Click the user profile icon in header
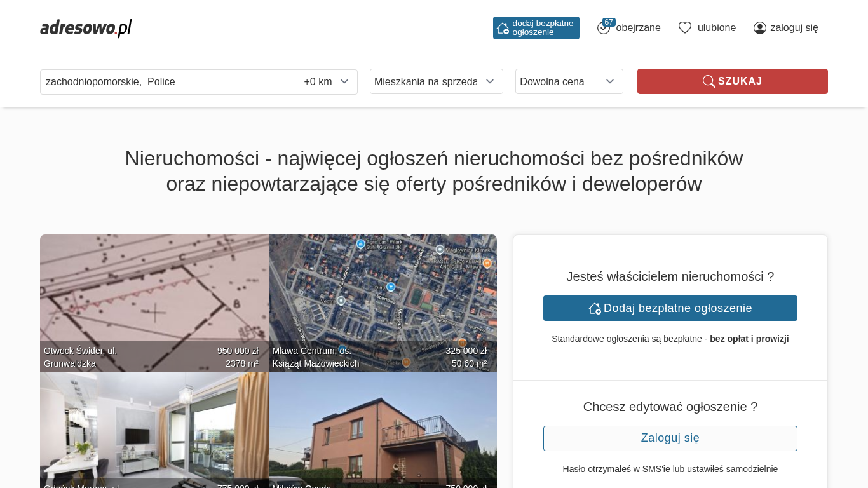Screen dimensions: 868x488 [760, 28]
